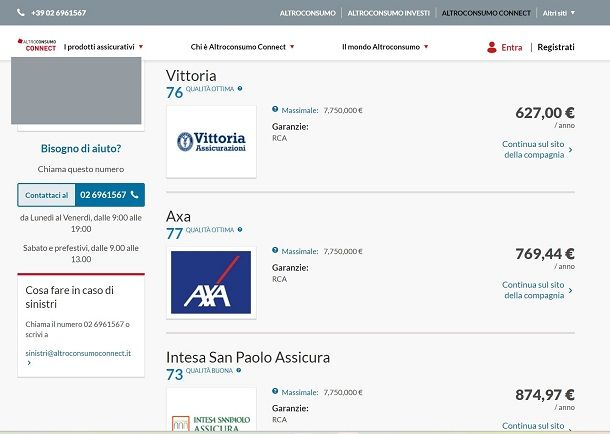
Task: Click Registrati to sign up
Action: pyautogui.click(x=556, y=47)
